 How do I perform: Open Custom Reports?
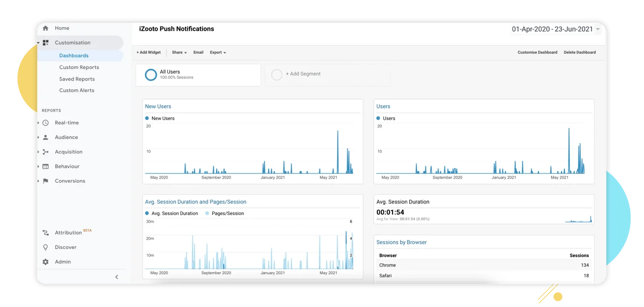point(79,67)
